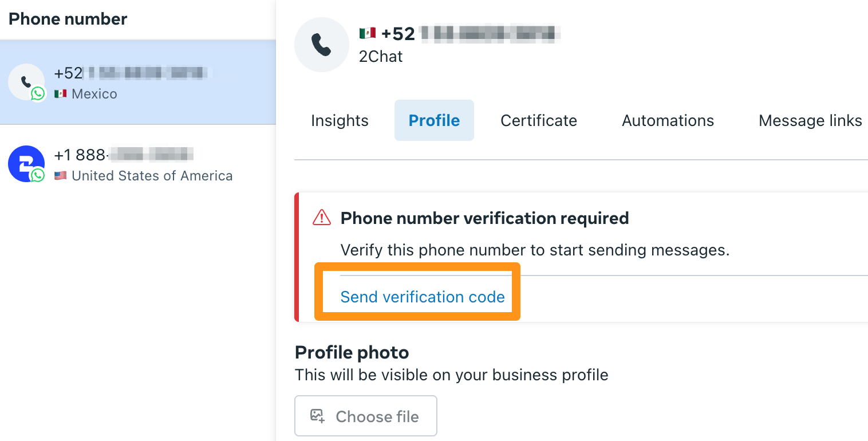Click the phone avatar icon in the header
This screenshot has width=868, height=441.
click(x=322, y=45)
